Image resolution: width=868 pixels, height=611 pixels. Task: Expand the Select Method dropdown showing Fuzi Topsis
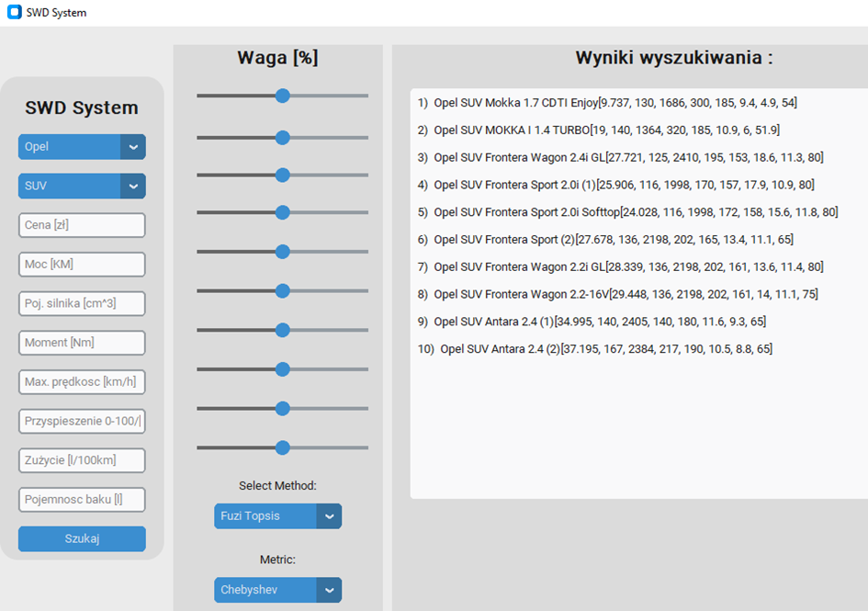point(277,515)
